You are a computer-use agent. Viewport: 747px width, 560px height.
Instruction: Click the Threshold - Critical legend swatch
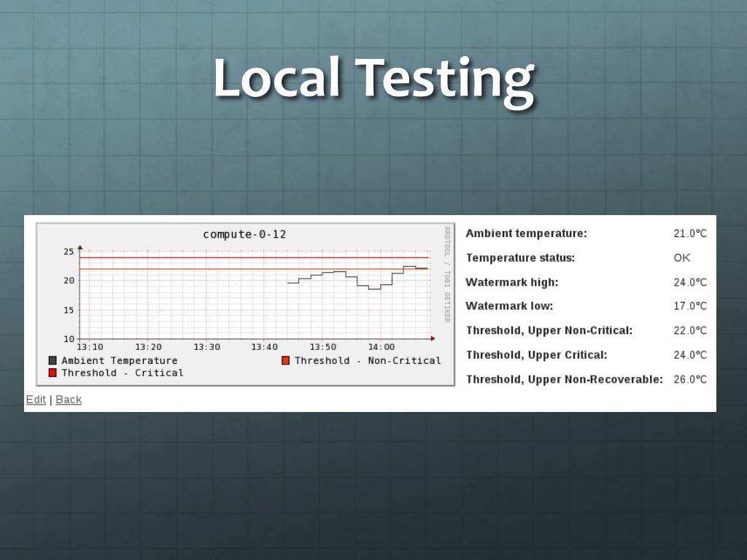53,373
